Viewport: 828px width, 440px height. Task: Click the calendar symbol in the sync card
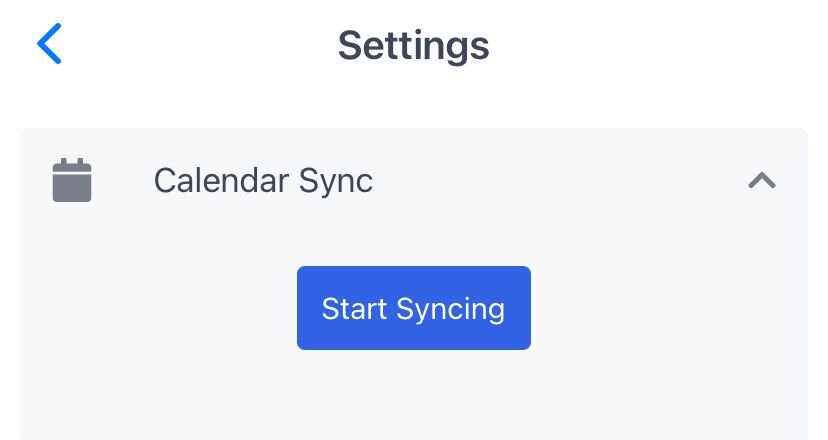[72, 180]
